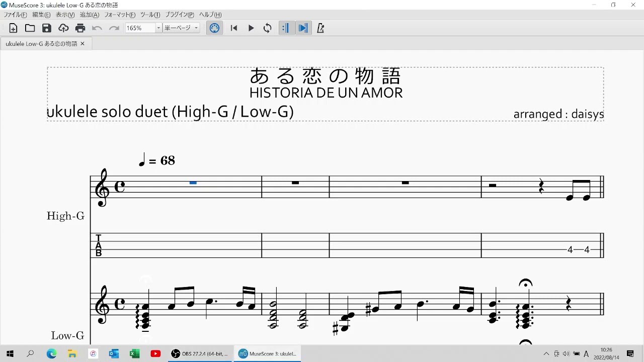Select the ukulele Low-G ある恋の物語 score tab
644x362 pixels.
point(41,44)
